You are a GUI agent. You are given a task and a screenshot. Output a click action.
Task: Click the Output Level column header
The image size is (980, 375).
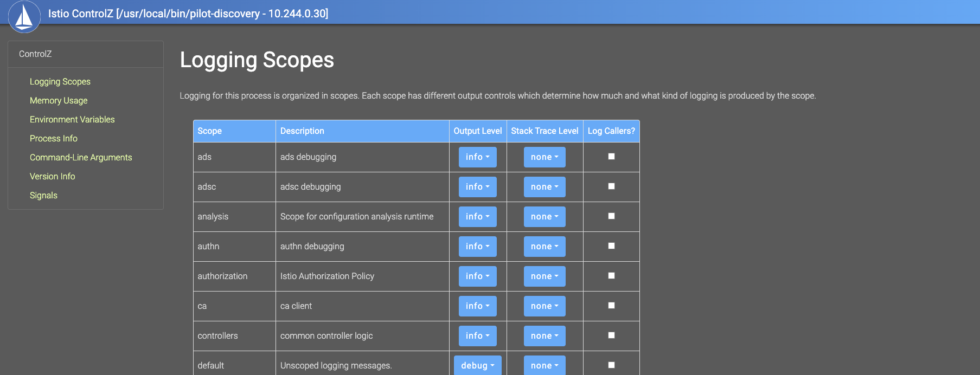click(478, 131)
